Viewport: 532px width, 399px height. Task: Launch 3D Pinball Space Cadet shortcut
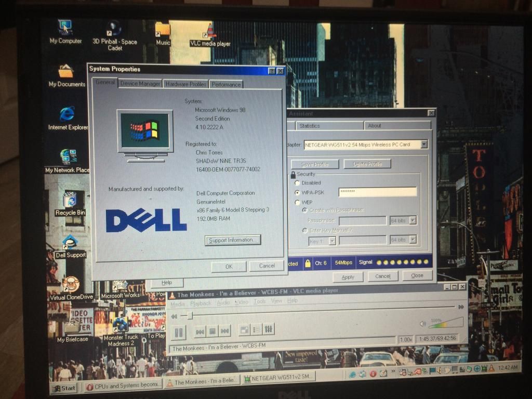coord(115,35)
